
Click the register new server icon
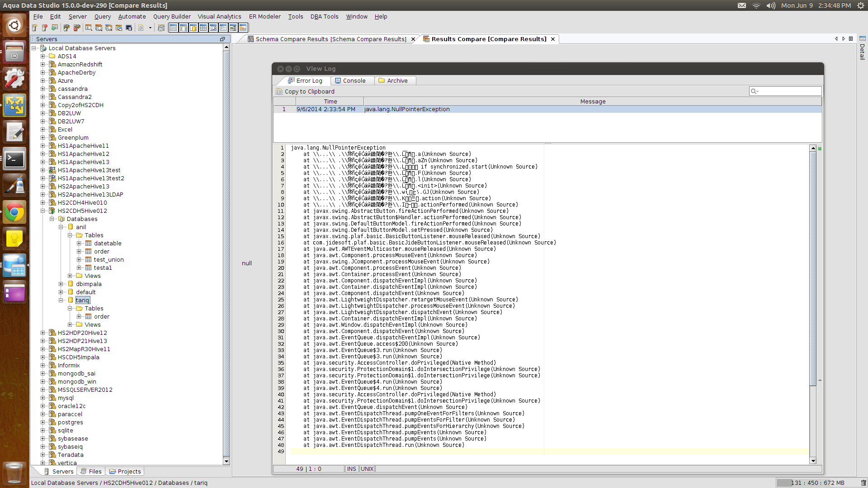point(34,28)
